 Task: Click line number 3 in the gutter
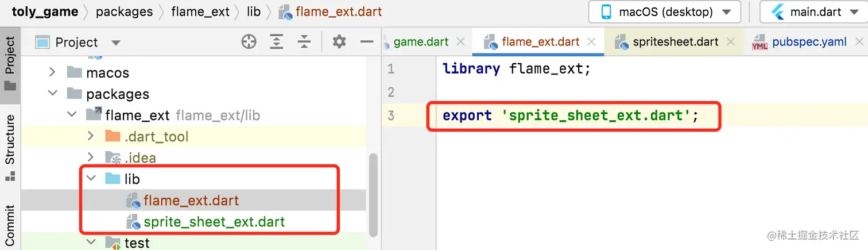391,116
